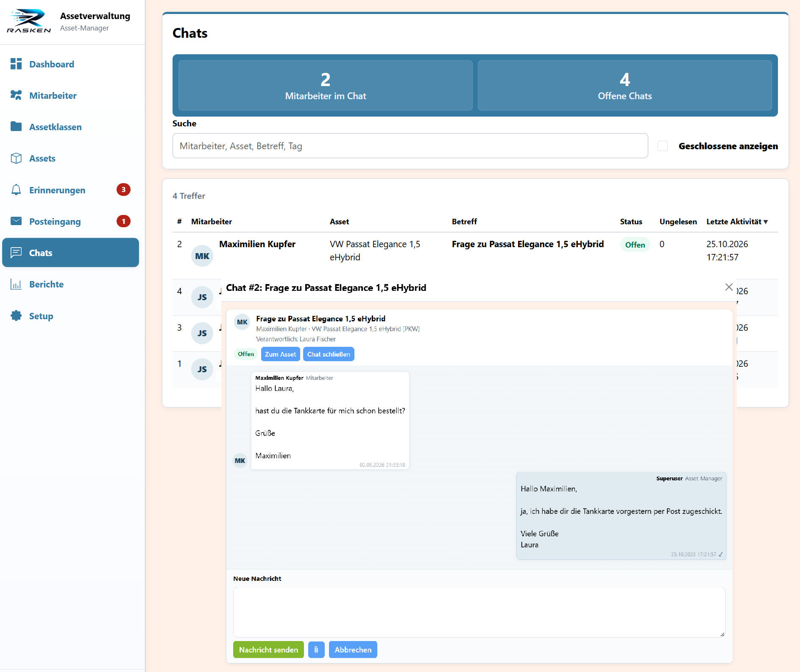
Task: Click the Zum Asset button
Action: [x=280, y=354]
